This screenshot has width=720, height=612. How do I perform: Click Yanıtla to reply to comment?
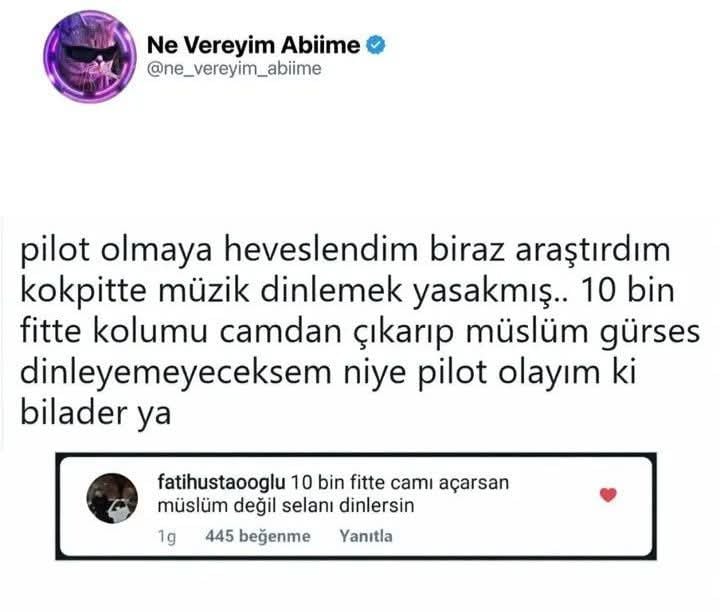(366, 536)
